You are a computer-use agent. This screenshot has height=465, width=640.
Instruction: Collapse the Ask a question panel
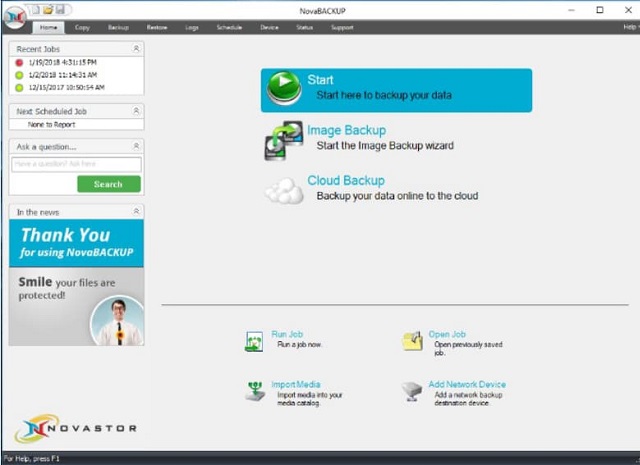coord(136,146)
